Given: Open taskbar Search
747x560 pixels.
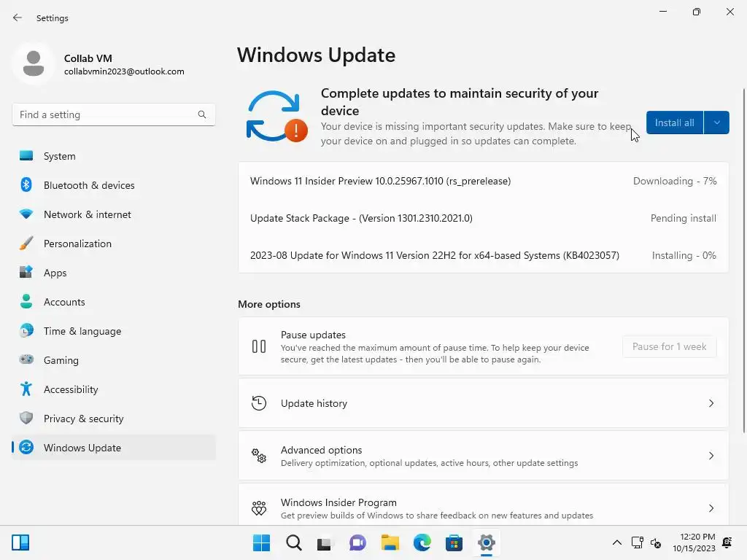Looking at the screenshot, I should (293, 542).
